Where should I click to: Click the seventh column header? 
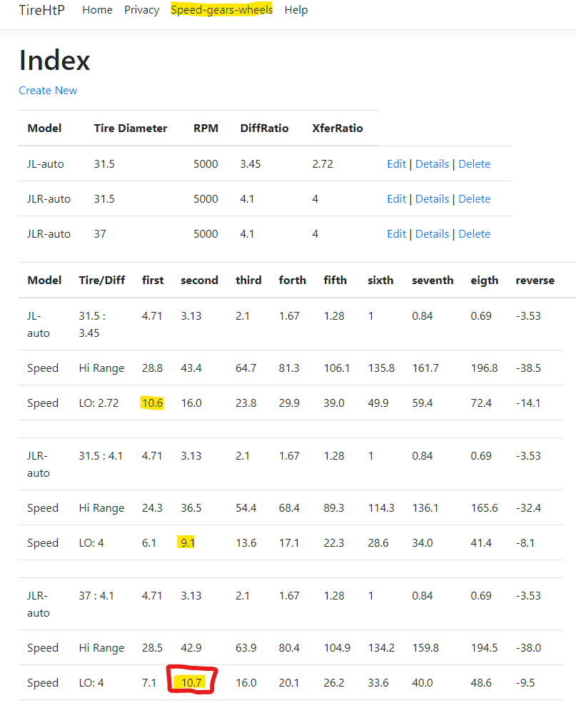point(433,280)
